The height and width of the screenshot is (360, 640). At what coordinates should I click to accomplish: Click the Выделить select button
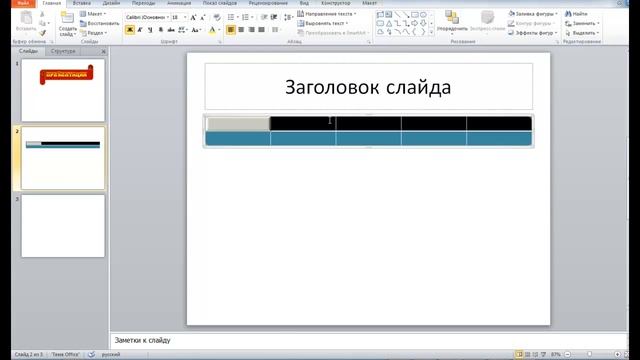(582, 33)
